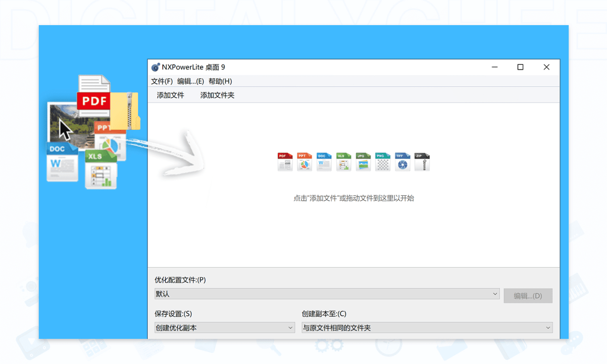607x364 pixels.
Task: Open the 文件(F) menu
Action: click(162, 81)
